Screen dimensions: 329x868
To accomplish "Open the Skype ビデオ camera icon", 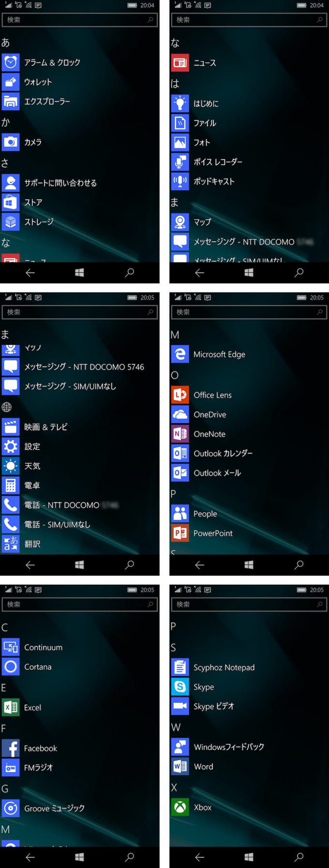I will click(x=180, y=706).
